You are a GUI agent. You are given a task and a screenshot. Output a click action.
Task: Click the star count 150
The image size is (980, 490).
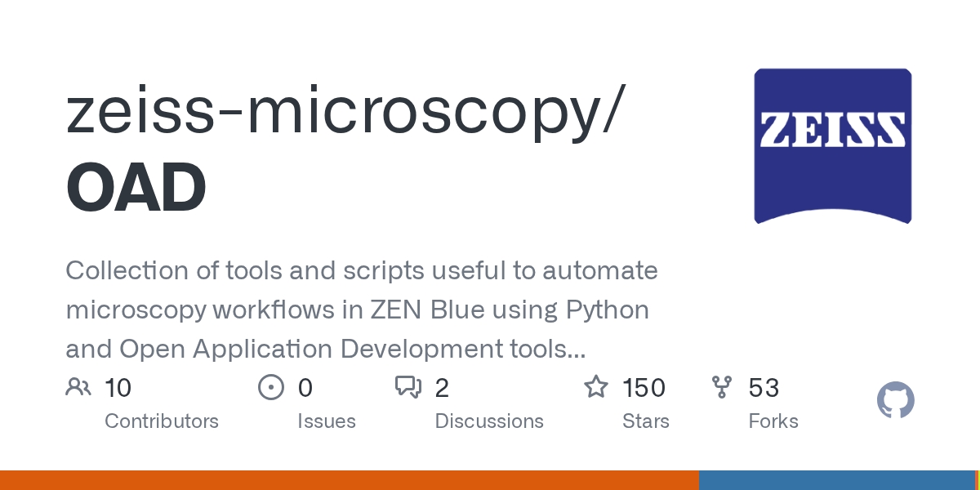(644, 387)
